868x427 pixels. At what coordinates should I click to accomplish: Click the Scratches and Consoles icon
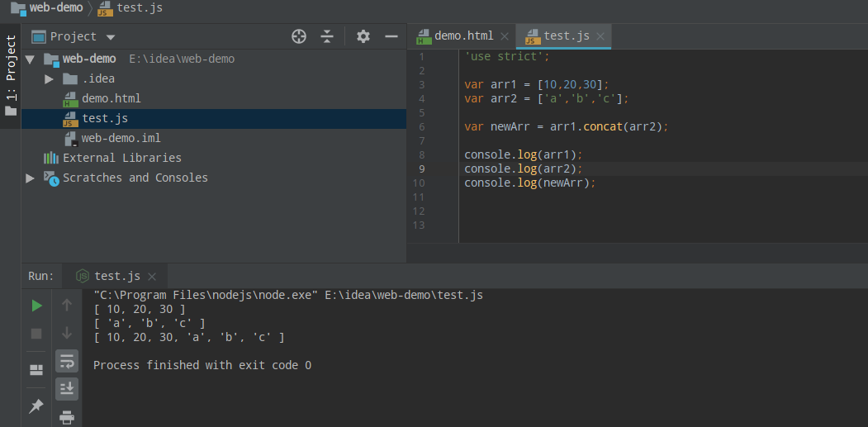coord(51,178)
